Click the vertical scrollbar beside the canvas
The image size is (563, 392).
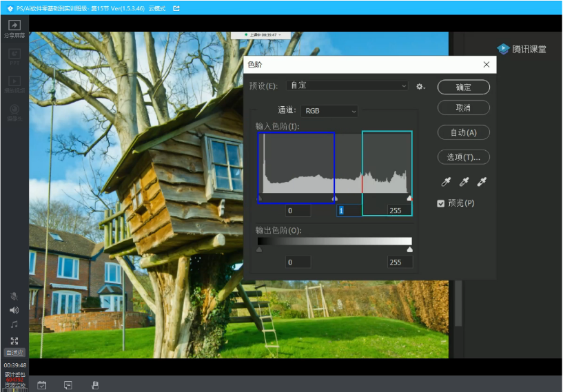click(x=458, y=303)
